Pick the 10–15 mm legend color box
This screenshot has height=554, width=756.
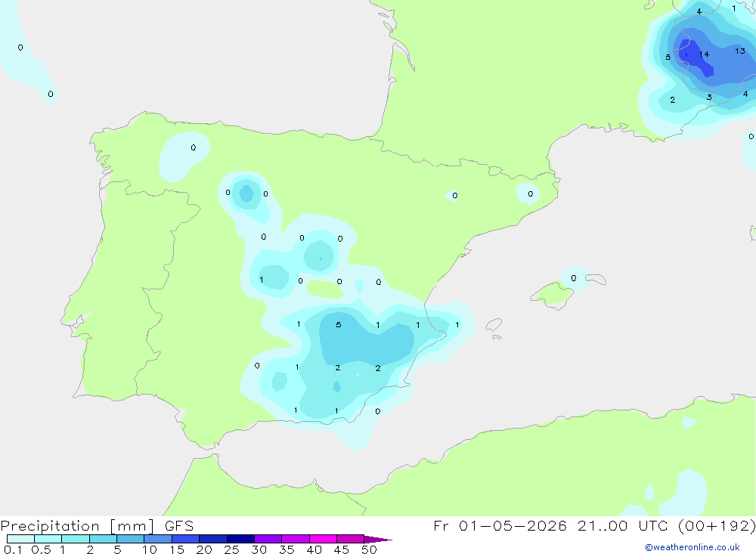click(158, 539)
